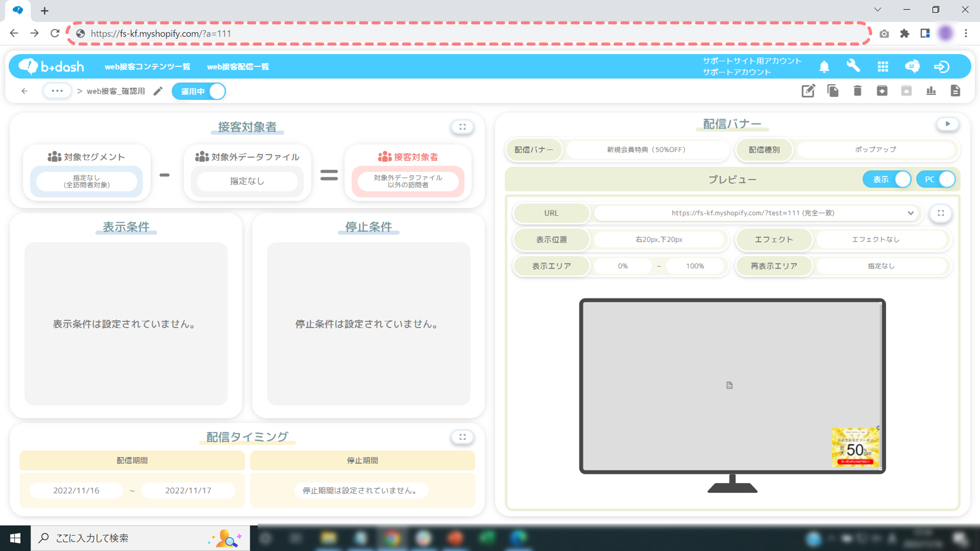Open the breadcrumb ellipsis menu
The height and width of the screenshot is (551, 980).
[x=57, y=91]
